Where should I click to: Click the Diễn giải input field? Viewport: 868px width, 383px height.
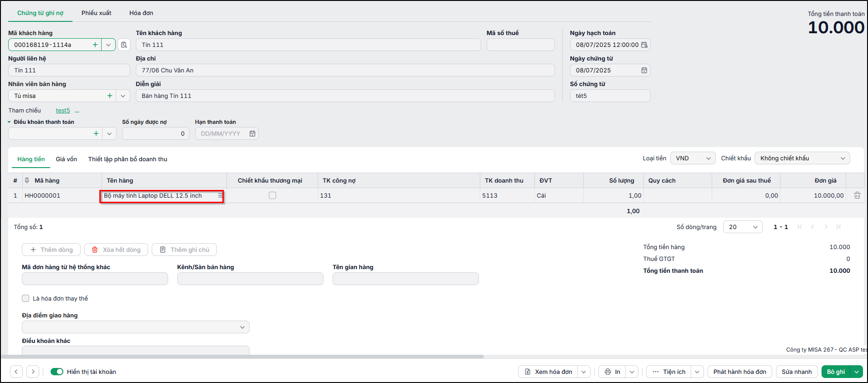click(345, 96)
